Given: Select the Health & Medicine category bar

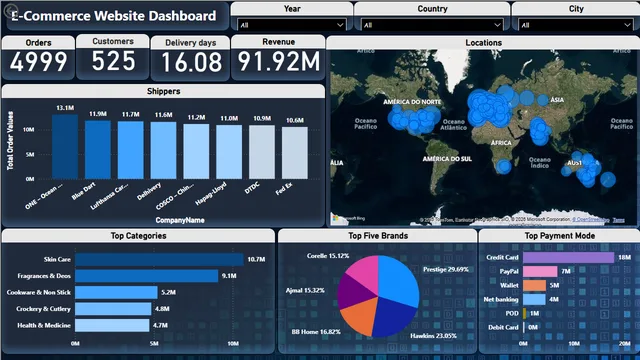Looking at the screenshot, I should click(112, 325).
